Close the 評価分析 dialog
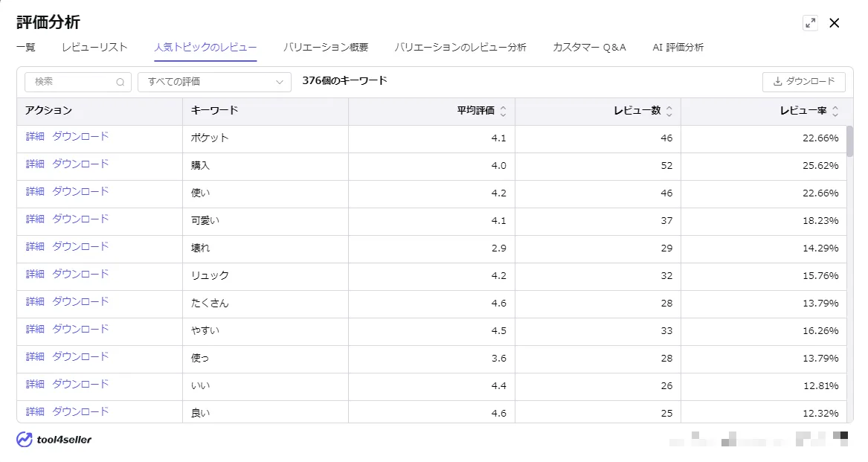The image size is (868, 462). click(835, 23)
